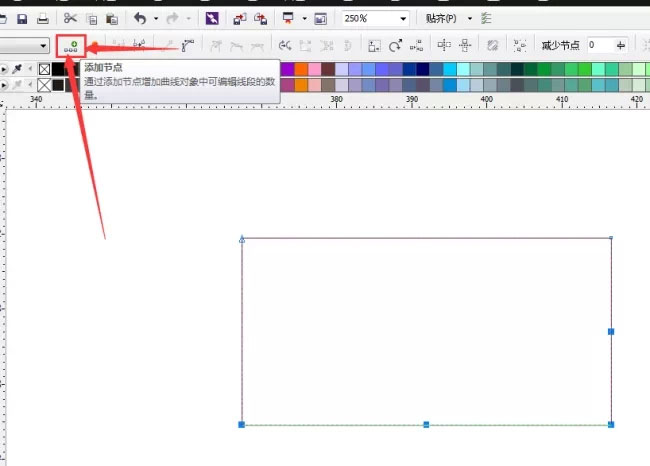650x466 pixels.
Task: Click the 380 mark on the horizontal ruler
Action: pyautogui.click(x=337, y=100)
